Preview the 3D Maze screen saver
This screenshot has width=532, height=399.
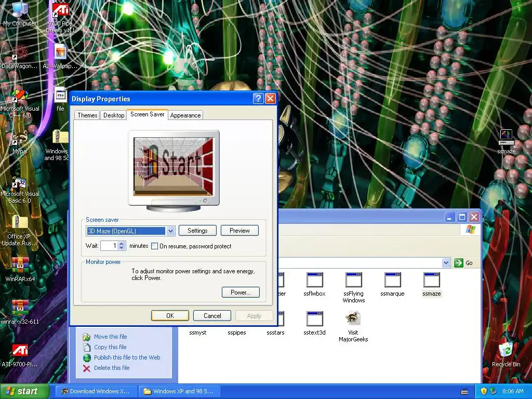[x=240, y=230]
